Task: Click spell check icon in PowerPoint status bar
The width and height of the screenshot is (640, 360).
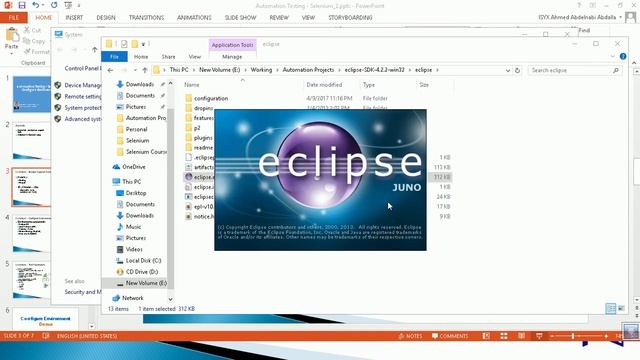Action: coord(46,336)
